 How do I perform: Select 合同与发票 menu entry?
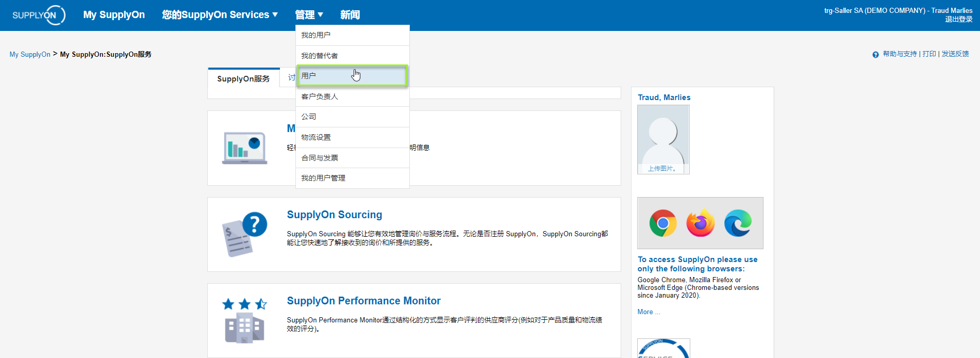point(353,158)
